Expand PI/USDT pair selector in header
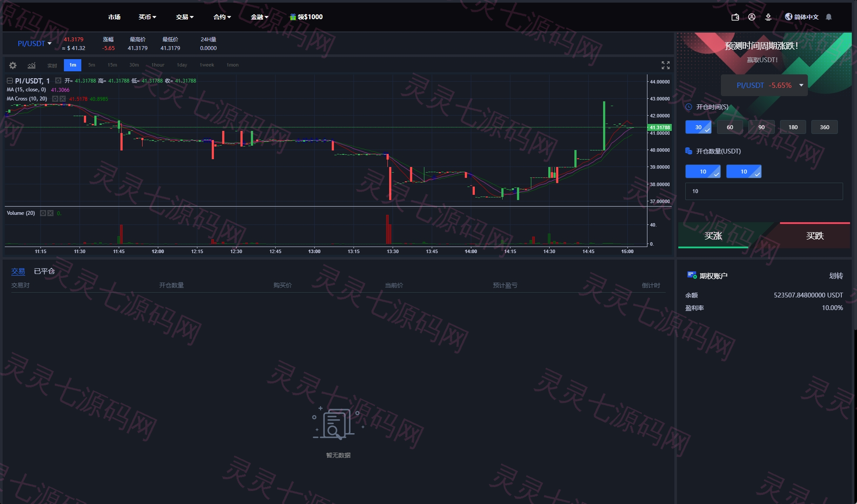Screen dimensions: 857x504 pos(34,43)
